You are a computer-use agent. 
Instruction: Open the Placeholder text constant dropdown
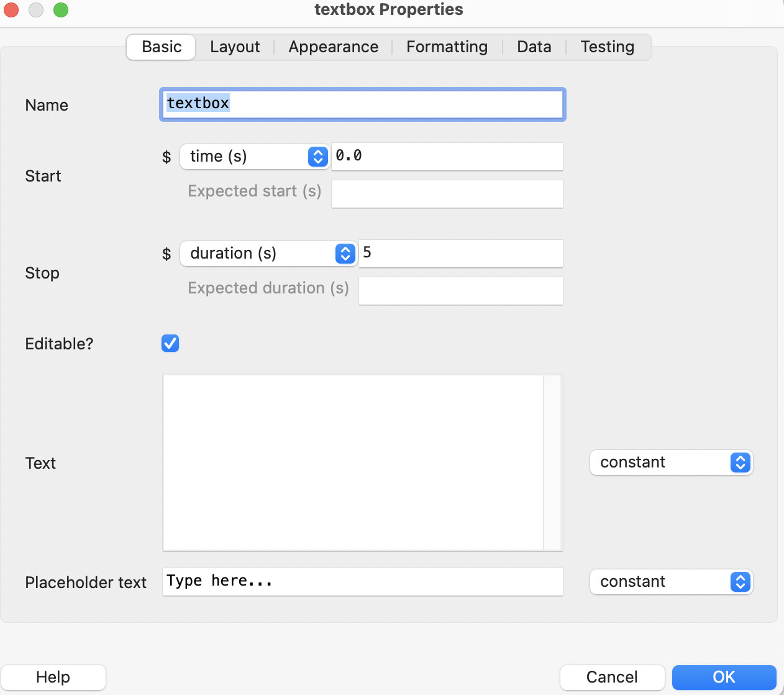(x=671, y=582)
